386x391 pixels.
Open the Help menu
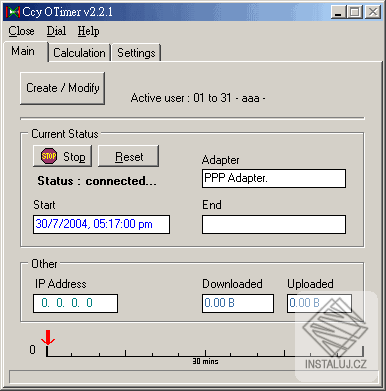pyautogui.click(x=88, y=31)
